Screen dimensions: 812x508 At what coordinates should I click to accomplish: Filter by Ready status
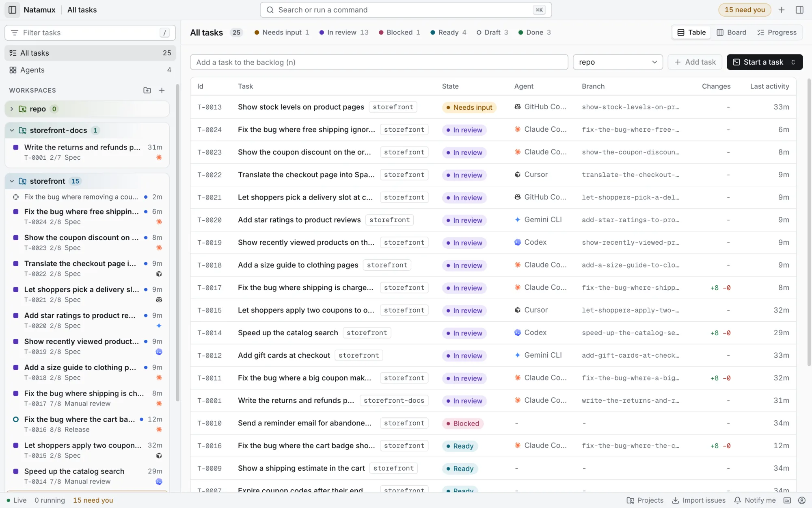448,33
